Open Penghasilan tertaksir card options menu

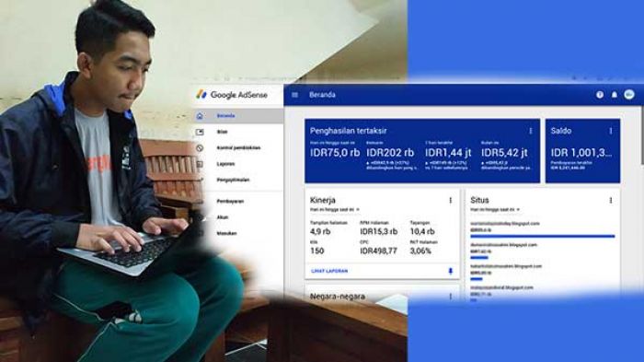click(530, 131)
